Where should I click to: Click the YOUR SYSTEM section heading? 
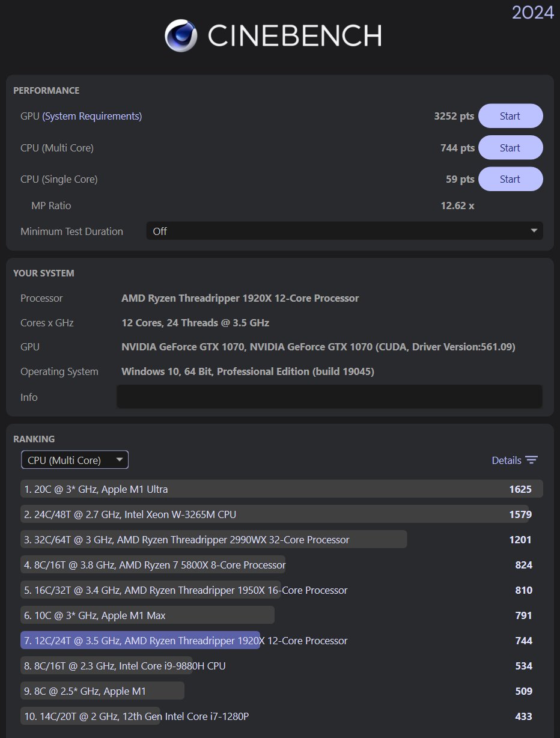(x=44, y=273)
